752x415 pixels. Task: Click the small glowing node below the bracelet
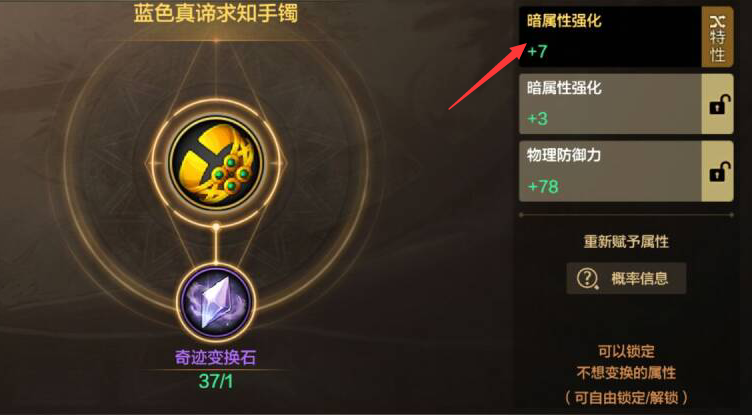[x=216, y=225]
